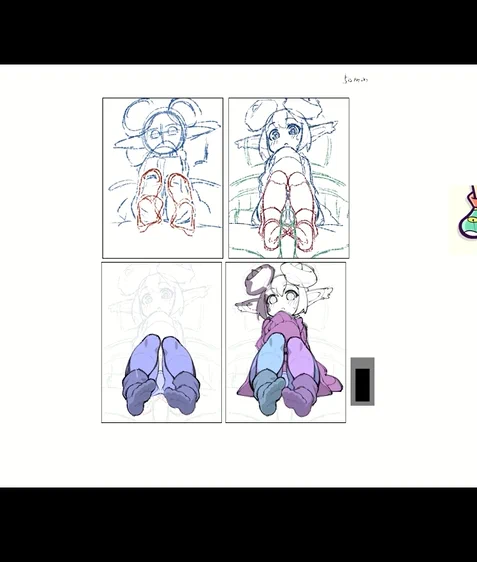Click the gray-framed black rectangle swatch
The image size is (477, 562).
pyautogui.click(x=363, y=381)
